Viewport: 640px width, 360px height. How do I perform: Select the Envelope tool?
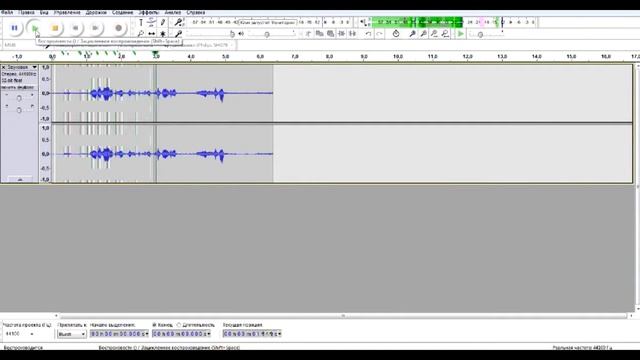pos(151,22)
